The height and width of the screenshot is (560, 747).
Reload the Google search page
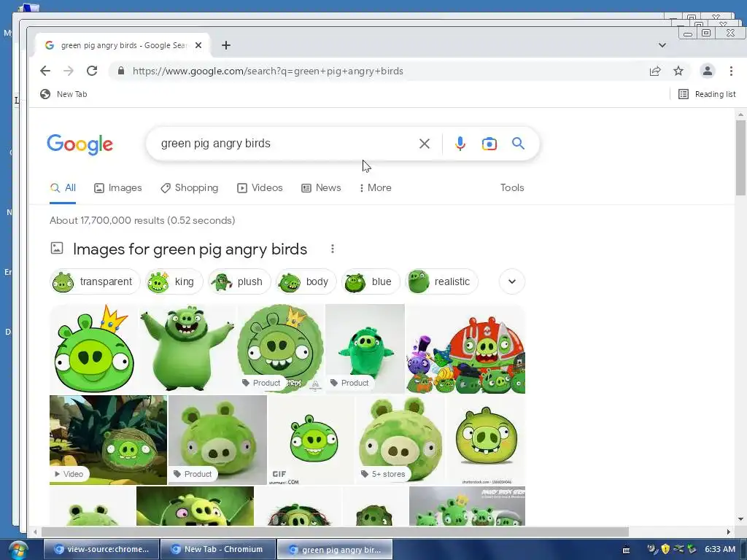pos(92,71)
